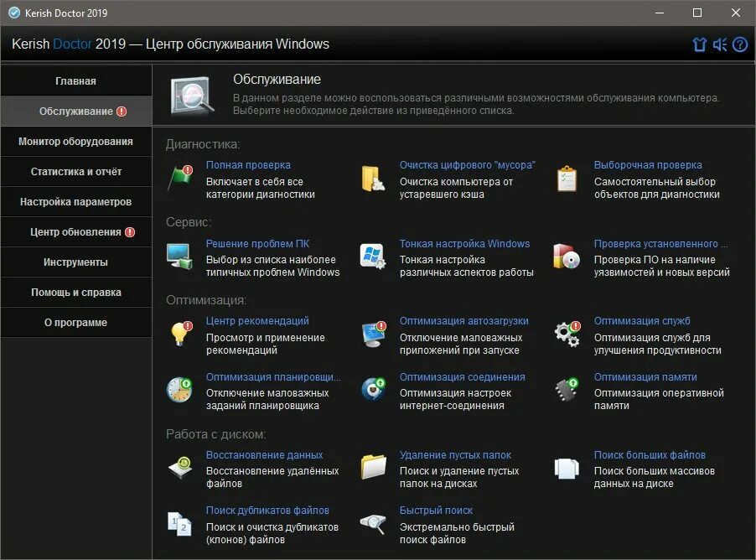This screenshot has width=756, height=560.
Task: Start Полная проверка link
Action: click(x=248, y=165)
